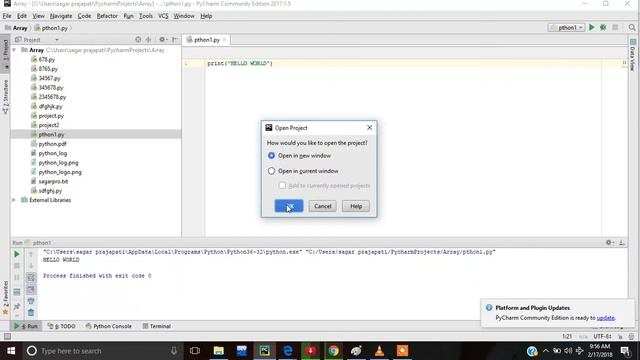Open the Structure side tool window

coord(5,96)
